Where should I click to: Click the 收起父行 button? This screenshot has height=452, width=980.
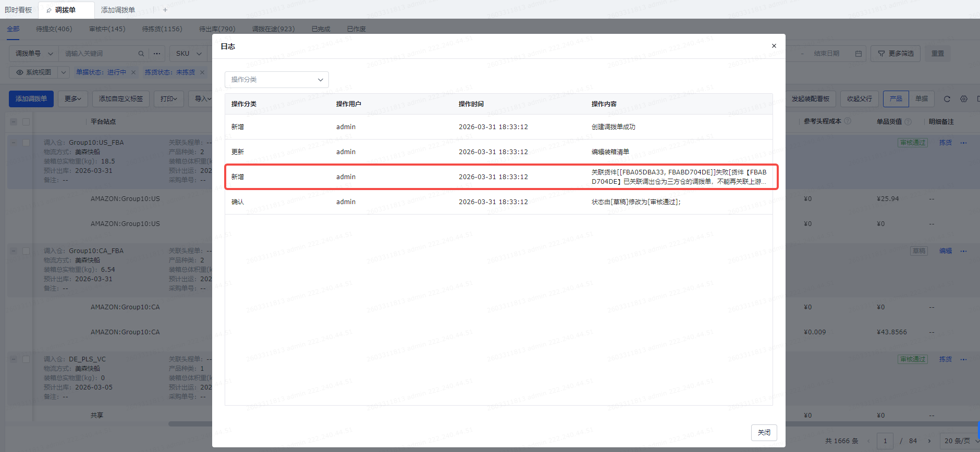(860, 99)
